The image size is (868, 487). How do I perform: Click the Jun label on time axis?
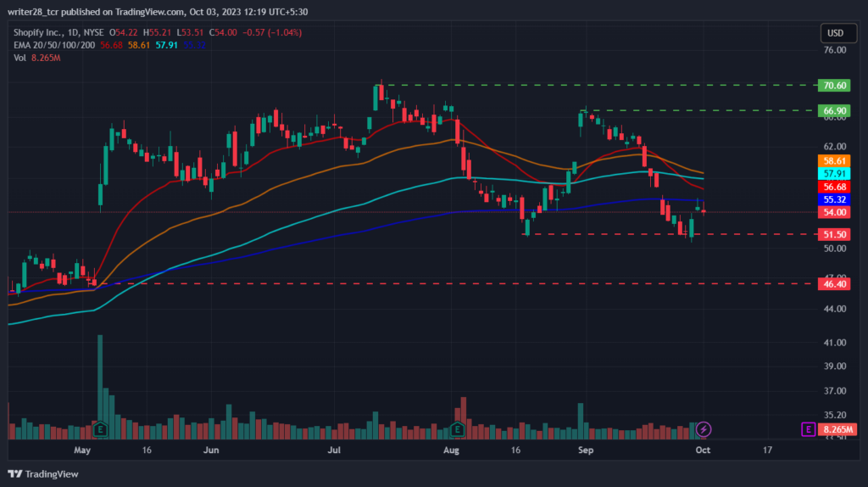[211, 450]
